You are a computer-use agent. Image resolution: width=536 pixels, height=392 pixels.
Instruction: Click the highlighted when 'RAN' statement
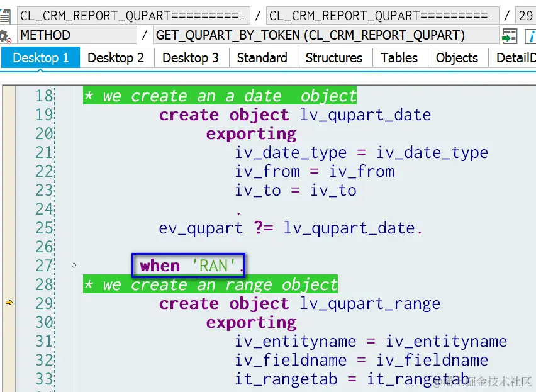[187, 265]
